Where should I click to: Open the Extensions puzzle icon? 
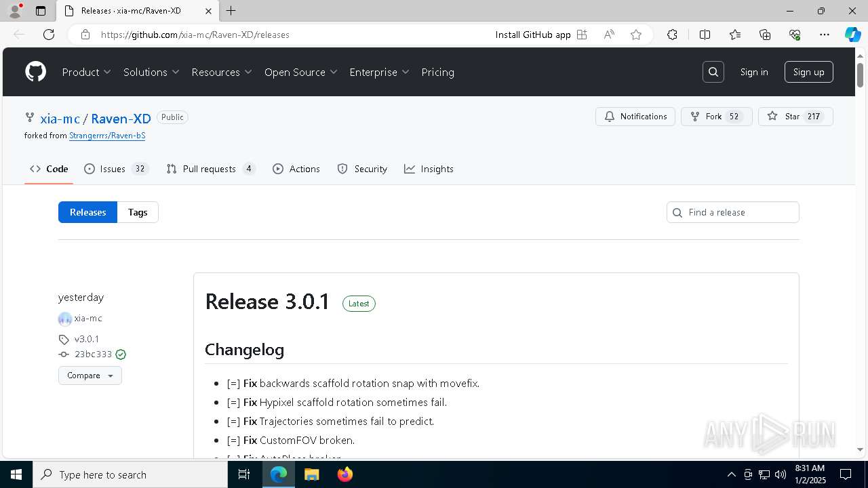pos(672,35)
